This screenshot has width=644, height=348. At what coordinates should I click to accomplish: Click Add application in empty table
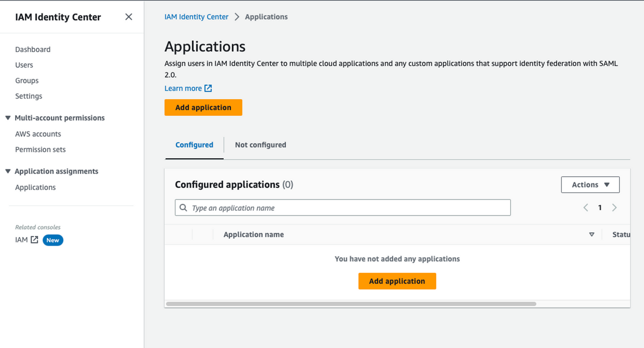[397, 281]
